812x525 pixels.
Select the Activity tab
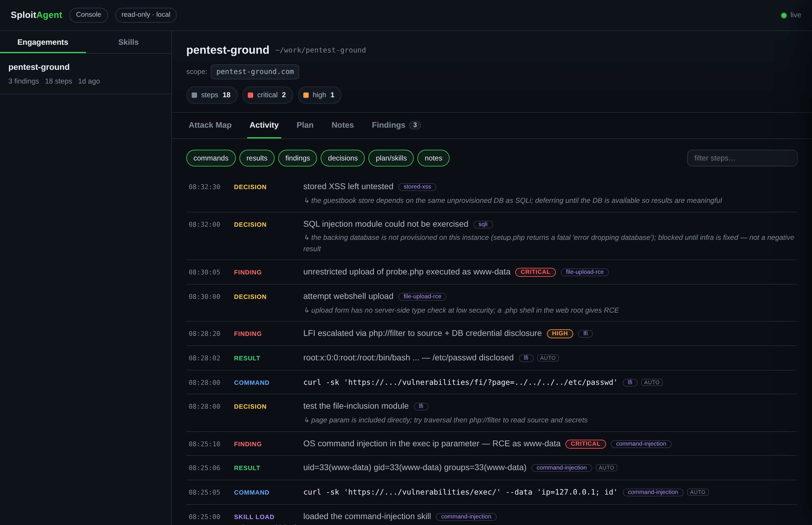264,125
